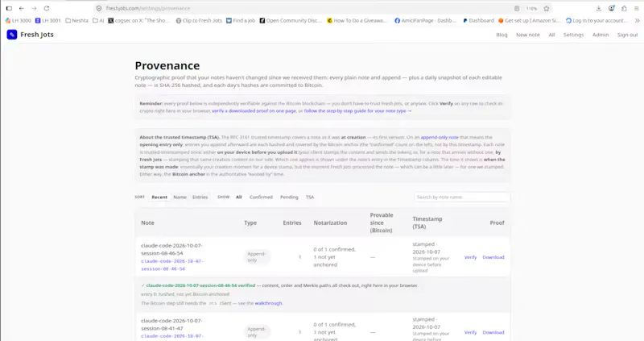Sort notes by Entries
Image resolution: width=644 pixels, height=341 pixels.
tap(200, 197)
